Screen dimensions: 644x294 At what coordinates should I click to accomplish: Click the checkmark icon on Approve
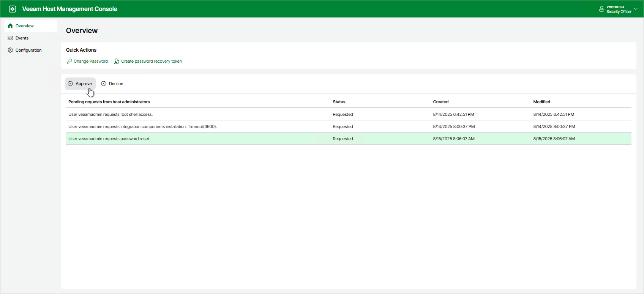click(x=70, y=84)
